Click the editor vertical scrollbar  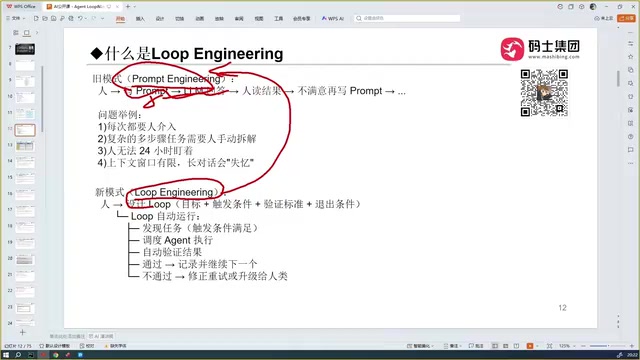618,78
